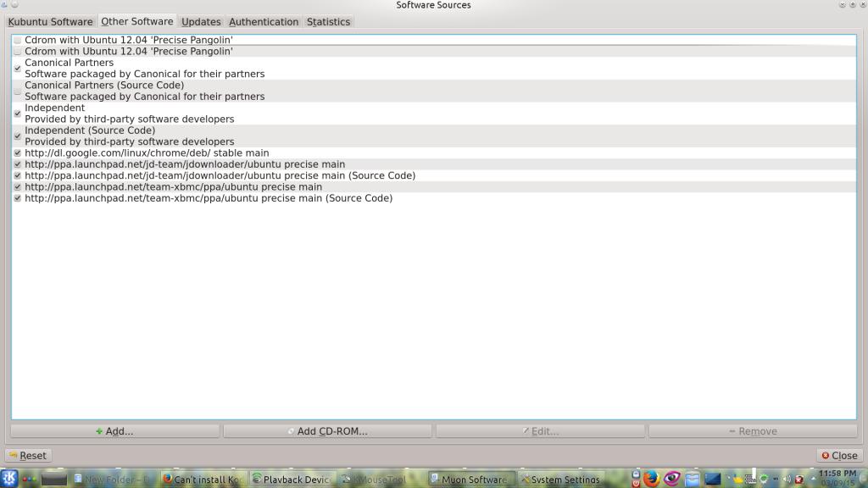Open the KDE application launcher menu
868x488 pixels.
click(x=9, y=479)
